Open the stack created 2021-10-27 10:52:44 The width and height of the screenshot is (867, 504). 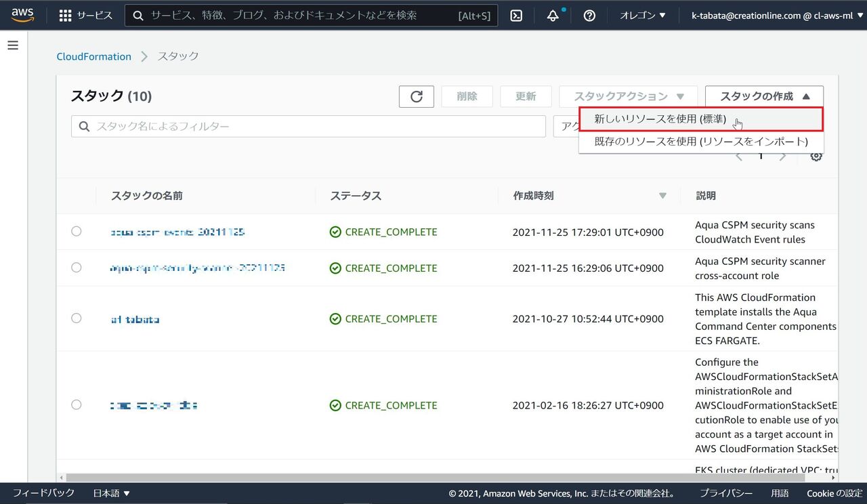pyautogui.click(x=135, y=318)
